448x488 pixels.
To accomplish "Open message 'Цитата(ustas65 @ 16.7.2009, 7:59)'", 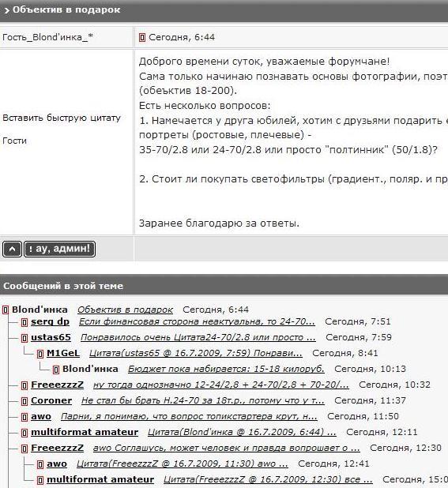I will click(196, 353).
